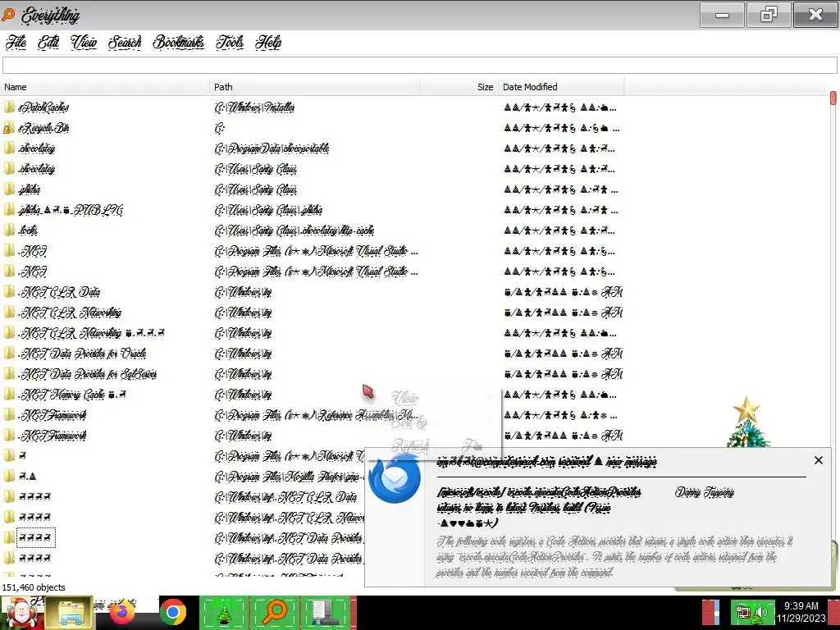
Task: Click folder icon of .NETFramework in Reference Assemblies
Action: tap(9, 415)
